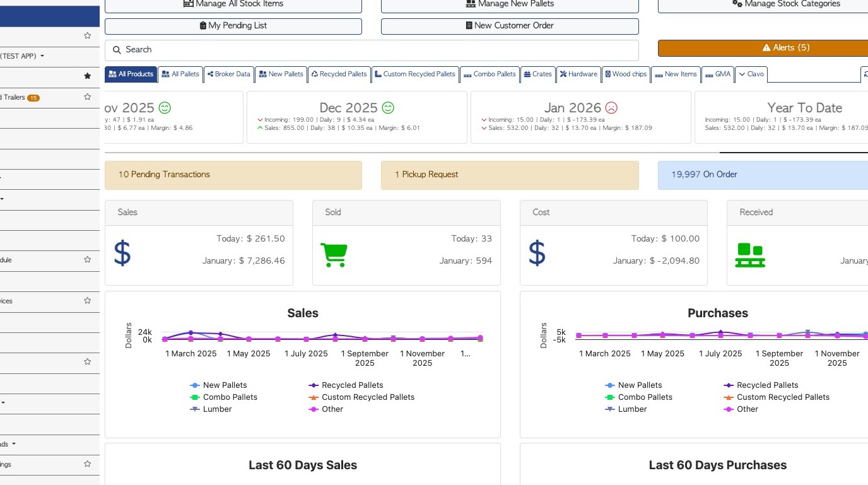The width and height of the screenshot is (868, 485).
Task: Expand the sidebar dropdown caret on the "ads" row
Action: point(14,444)
